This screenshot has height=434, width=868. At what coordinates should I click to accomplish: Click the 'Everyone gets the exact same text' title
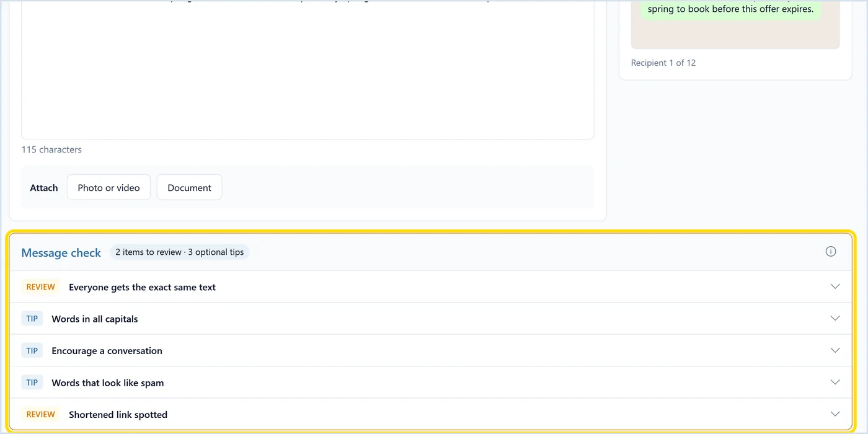(142, 287)
